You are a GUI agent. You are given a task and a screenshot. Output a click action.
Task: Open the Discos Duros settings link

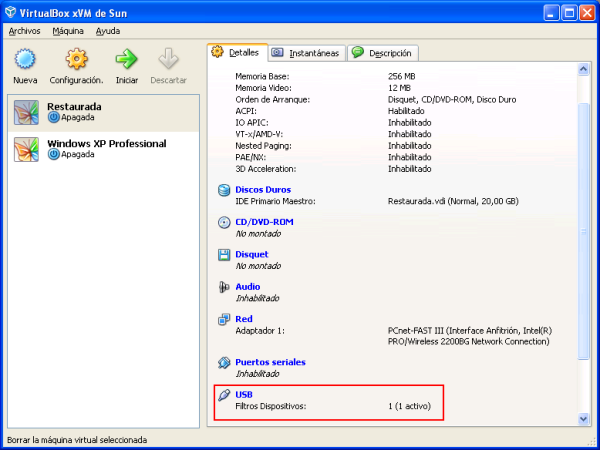[x=263, y=189]
